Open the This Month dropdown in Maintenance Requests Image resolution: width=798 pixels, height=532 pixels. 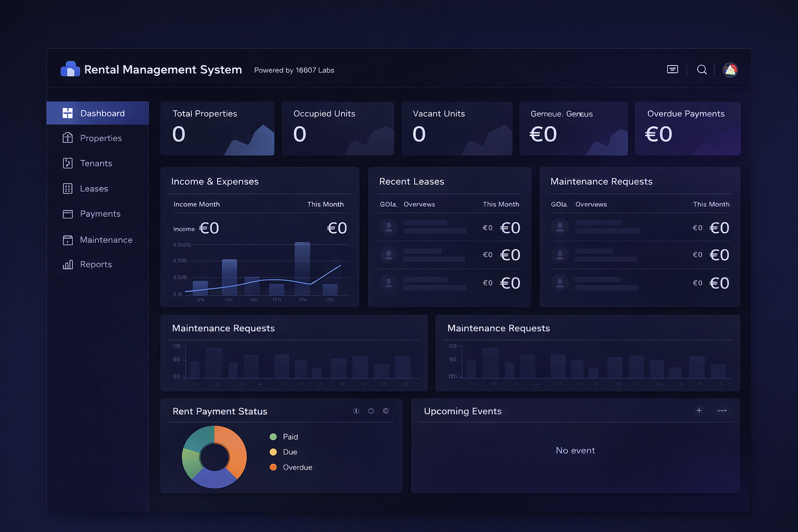click(711, 204)
